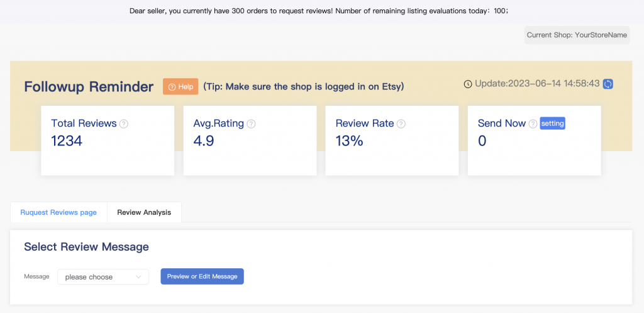644x313 pixels.
Task: Open the Review Rate help tooltip icon
Action: (x=401, y=124)
